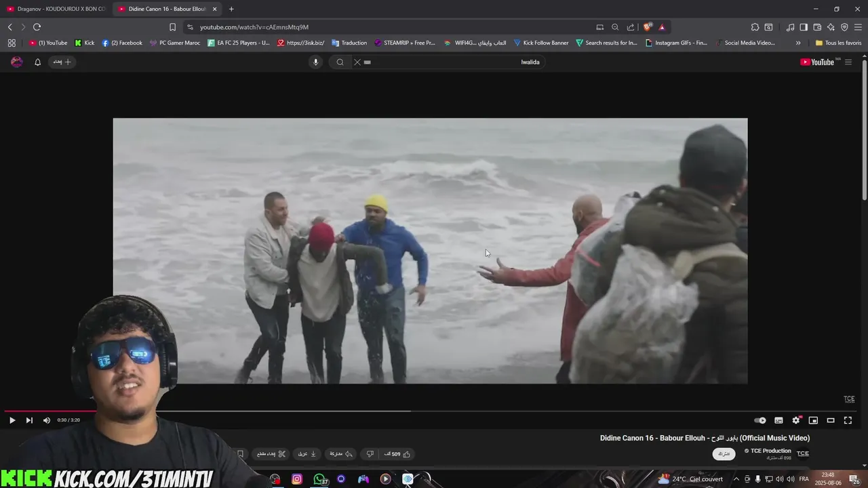Viewport: 868px width, 488px height.
Task: Download the video with download button
Action: (308, 454)
